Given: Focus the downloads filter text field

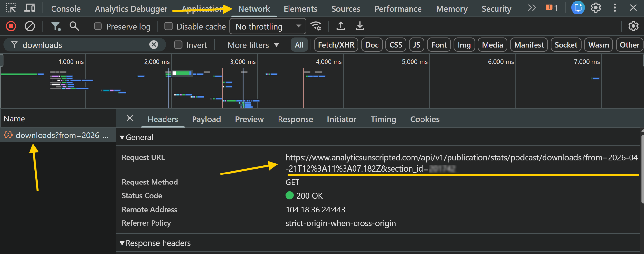Looking at the screenshot, I should [x=84, y=45].
